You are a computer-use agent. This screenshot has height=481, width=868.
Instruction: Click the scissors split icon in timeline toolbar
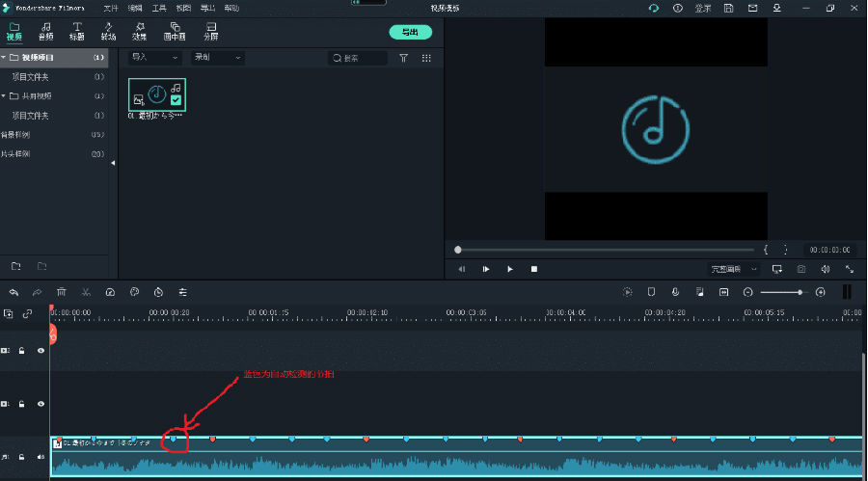[86, 292]
